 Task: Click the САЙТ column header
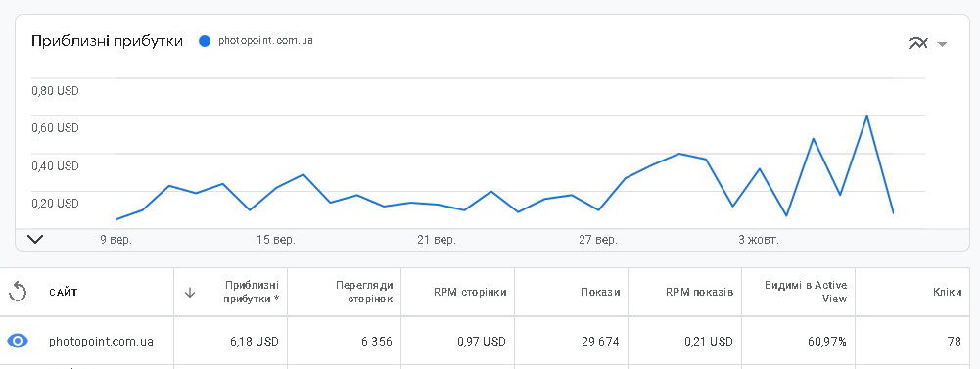coord(63,293)
